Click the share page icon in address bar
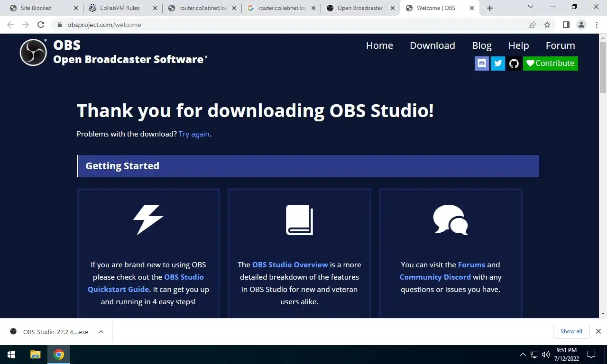The width and height of the screenshot is (607, 364). (x=532, y=25)
